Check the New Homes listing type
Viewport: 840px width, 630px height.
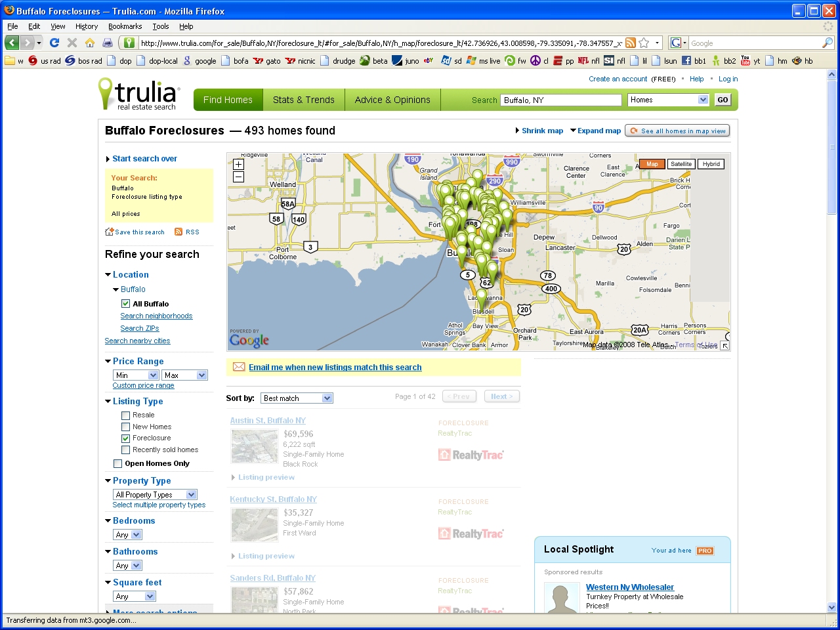click(125, 427)
